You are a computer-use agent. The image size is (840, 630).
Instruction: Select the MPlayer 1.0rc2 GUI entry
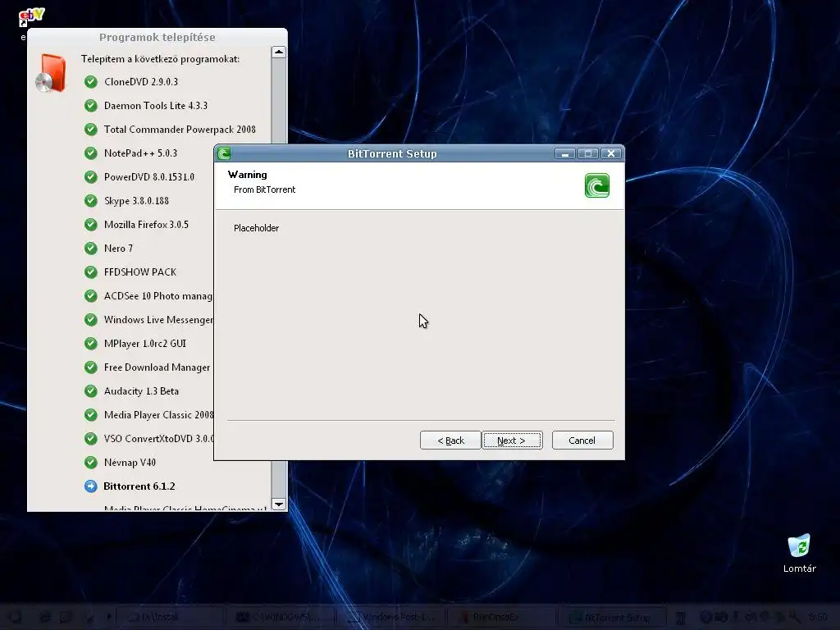click(x=145, y=344)
